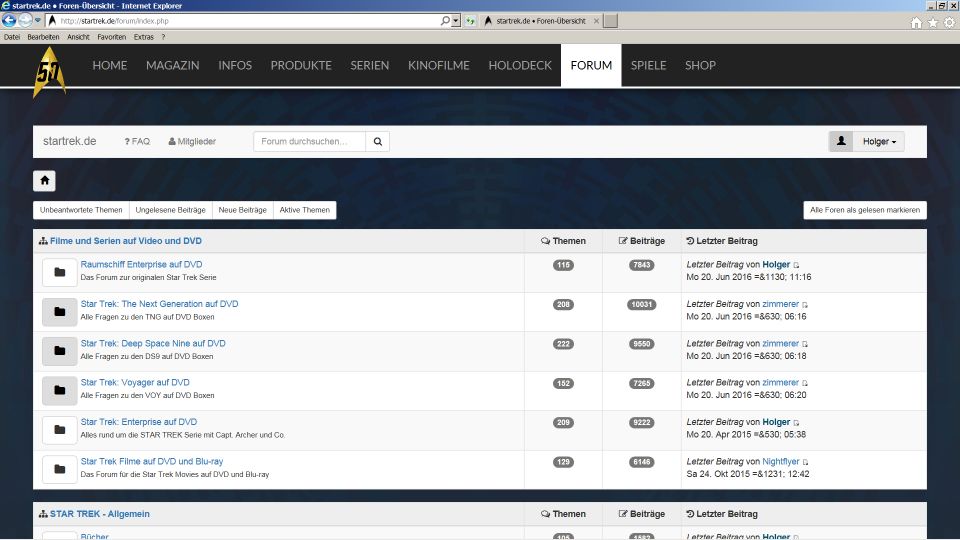This screenshot has height=540, width=960.
Task: Open a new blank browser tab
Action: [x=610, y=21]
